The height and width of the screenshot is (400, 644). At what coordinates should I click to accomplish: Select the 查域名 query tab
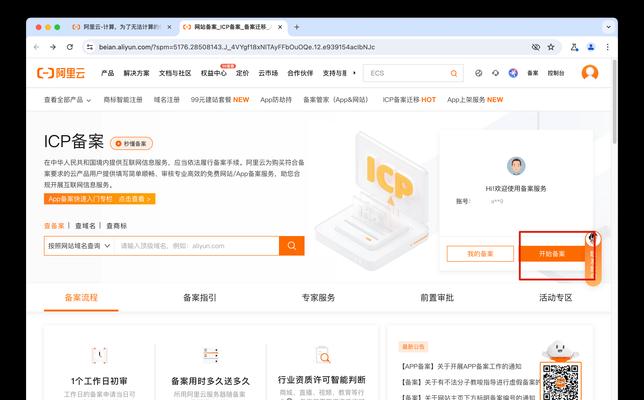coord(85,226)
